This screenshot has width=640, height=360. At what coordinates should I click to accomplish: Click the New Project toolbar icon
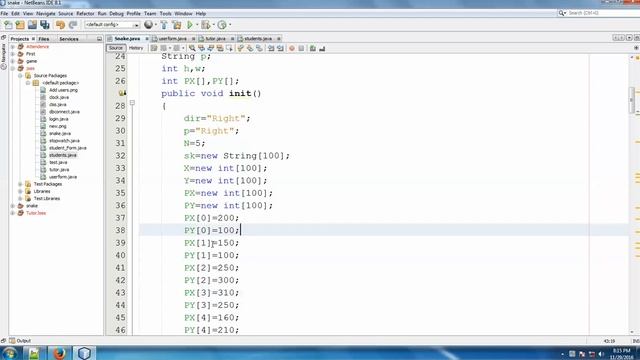(20, 25)
